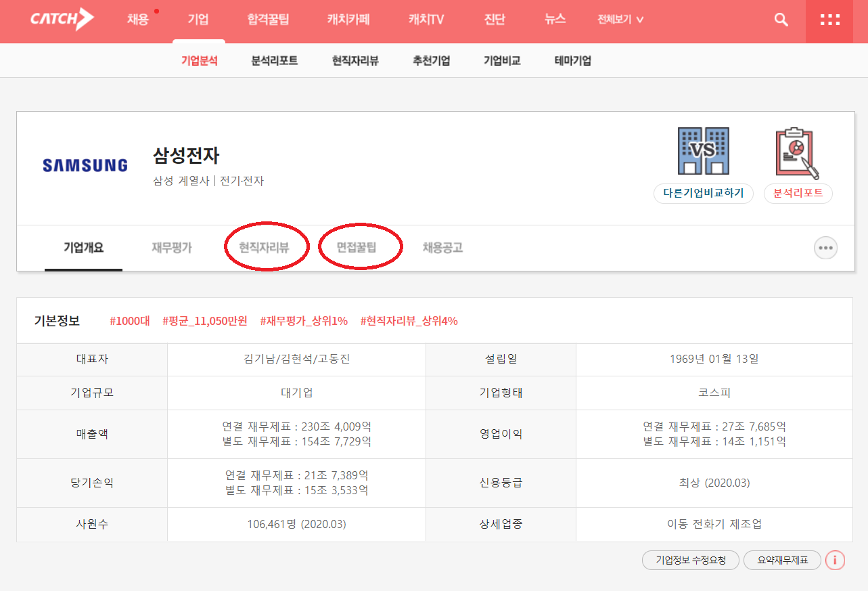Click the 삼성 계열사 | 전기·전자 subtitle
868x591 pixels.
click(208, 181)
